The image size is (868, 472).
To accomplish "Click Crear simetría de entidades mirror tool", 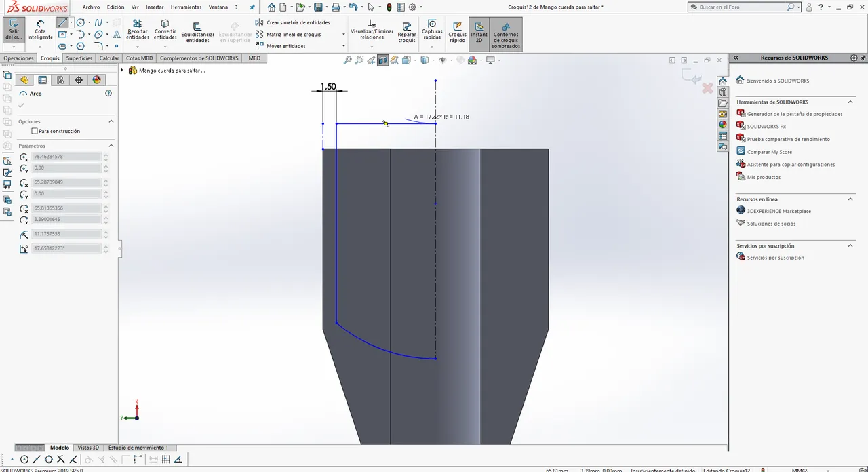I will point(292,22).
